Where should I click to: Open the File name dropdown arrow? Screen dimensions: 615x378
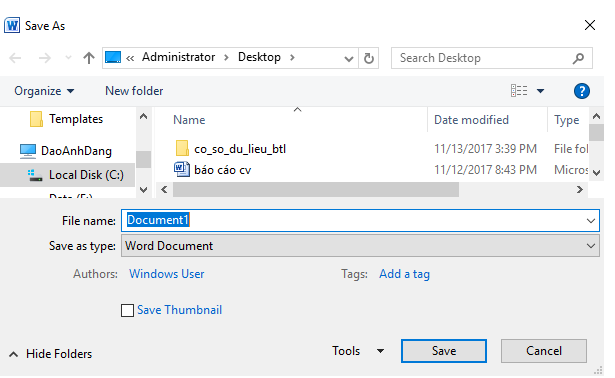point(591,221)
